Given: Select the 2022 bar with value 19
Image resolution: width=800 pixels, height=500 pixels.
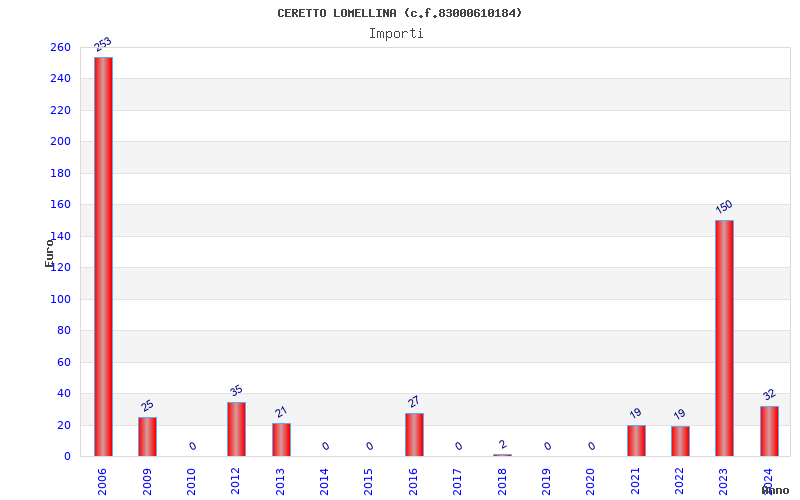Looking at the screenshot, I should pyautogui.click(x=681, y=441).
